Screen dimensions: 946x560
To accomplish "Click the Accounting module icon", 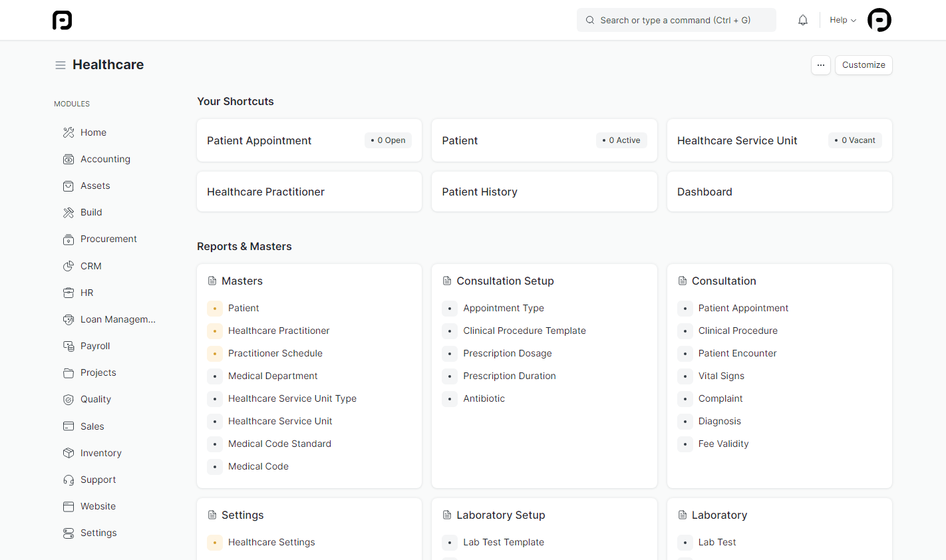I will (69, 160).
